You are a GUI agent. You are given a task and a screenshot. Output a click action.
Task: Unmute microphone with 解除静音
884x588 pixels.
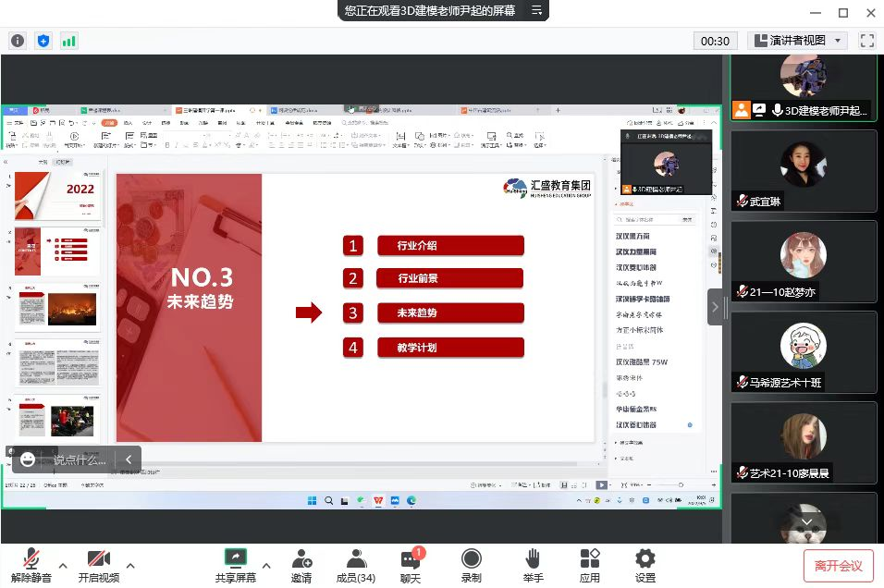click(31, 565)
